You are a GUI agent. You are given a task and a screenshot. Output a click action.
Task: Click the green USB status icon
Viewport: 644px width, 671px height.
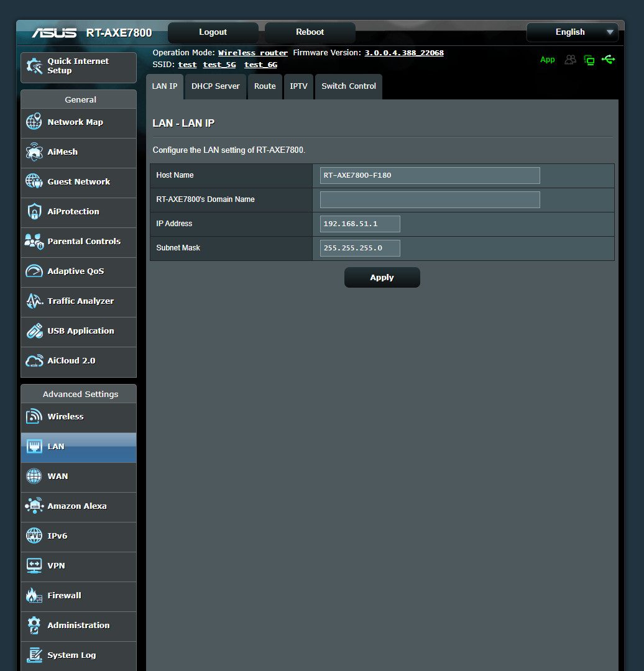click(609, 59)
